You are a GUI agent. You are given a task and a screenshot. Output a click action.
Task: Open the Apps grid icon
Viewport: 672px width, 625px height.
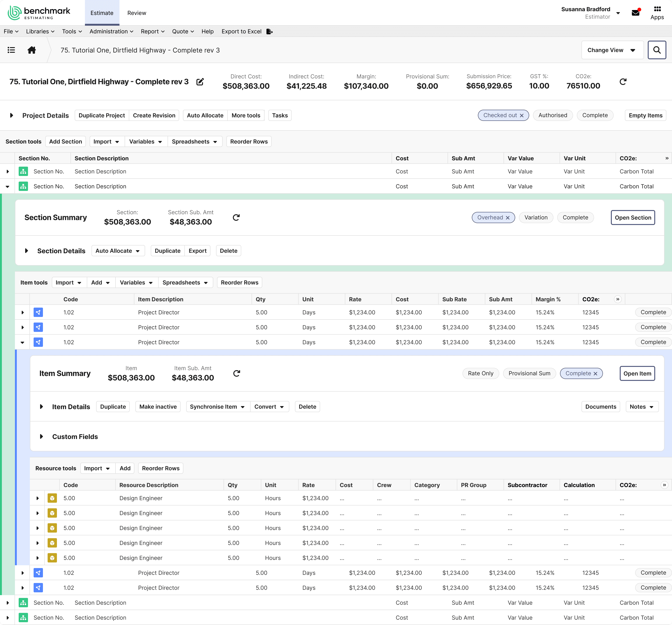pos(657,9)
